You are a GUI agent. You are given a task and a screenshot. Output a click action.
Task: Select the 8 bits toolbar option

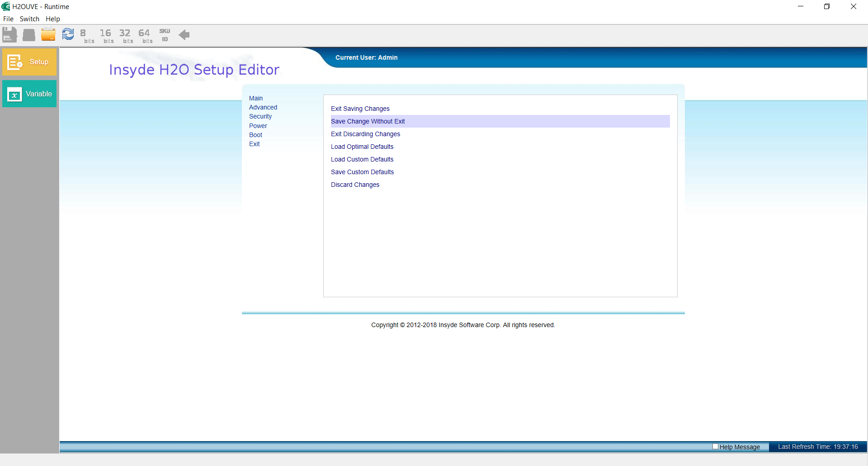[87, 36]
